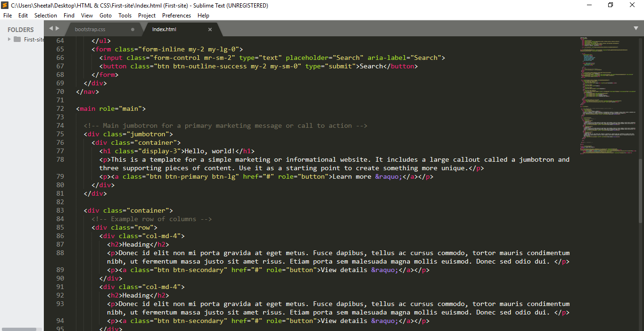644x331 pixels.
Task: Place cursor in "Hello, world!" heading text
Action: point(209,151)
